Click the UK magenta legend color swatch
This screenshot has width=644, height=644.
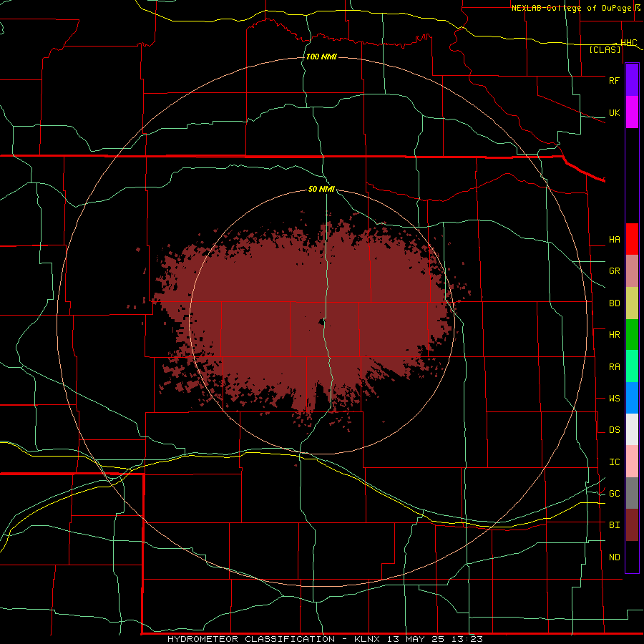point(632,112)
